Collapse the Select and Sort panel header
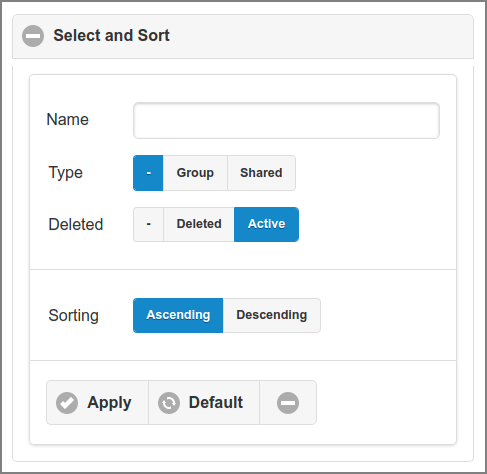The width and height of the screenshot is (487, 474). pyautogui.click(x=243, y=36)
